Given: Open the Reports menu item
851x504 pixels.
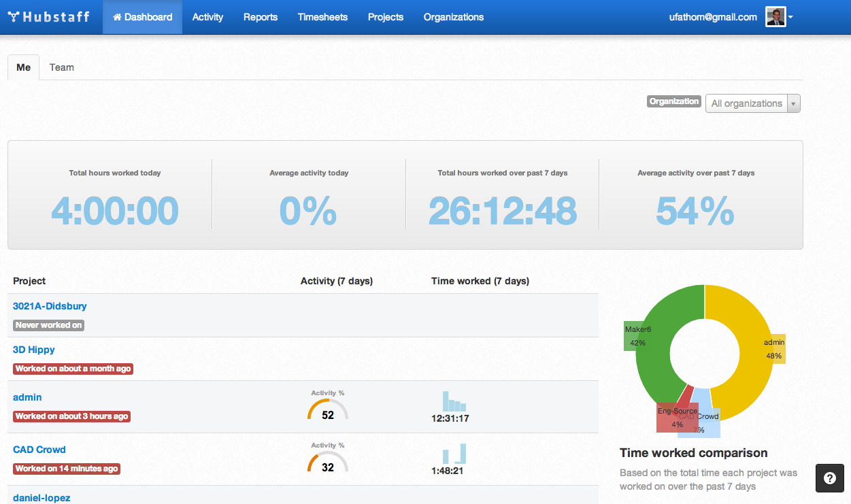Looking at the screenshot, I should coord(261,17).
